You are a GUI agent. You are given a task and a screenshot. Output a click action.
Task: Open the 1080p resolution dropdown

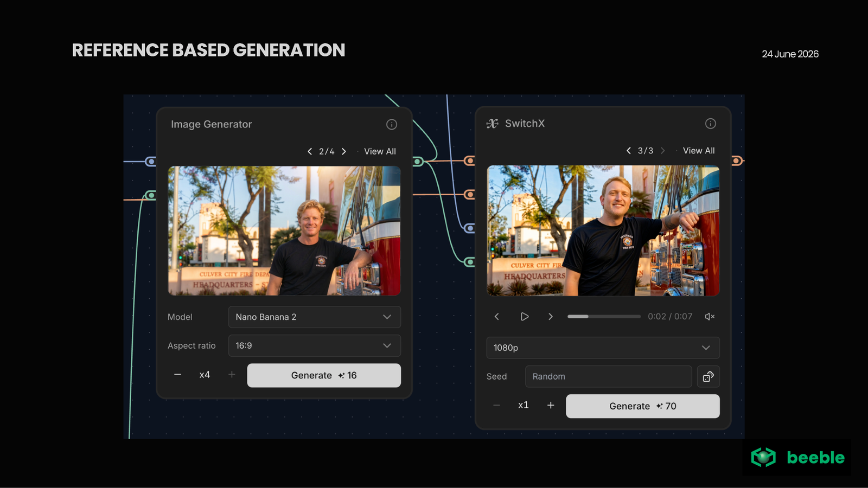[603, 348]
